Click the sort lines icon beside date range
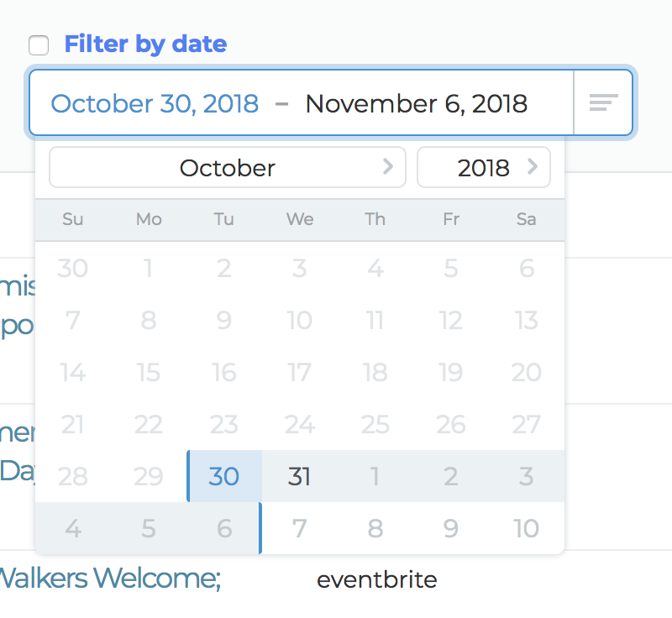Screen dimensions: 672x618 tap(603, 102)
